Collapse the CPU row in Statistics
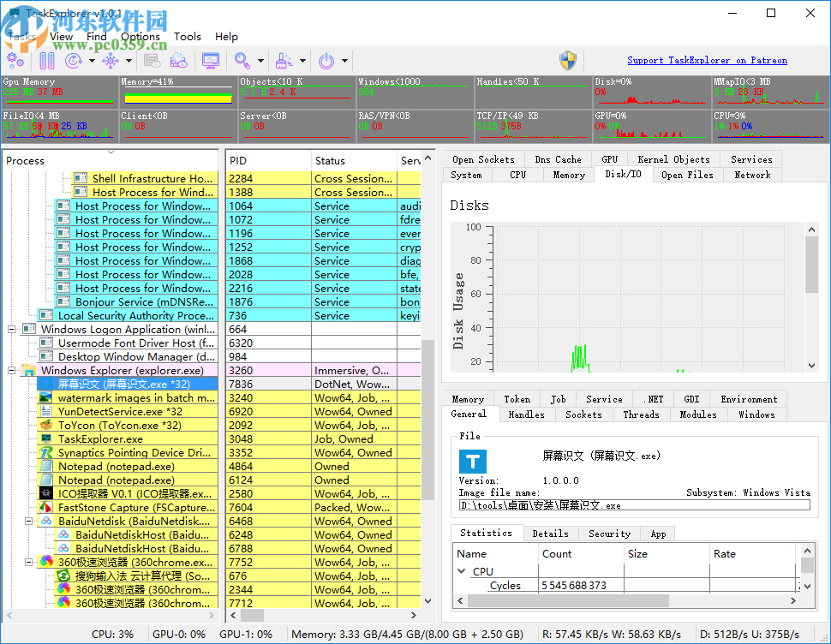The image size is (831, 644). click(463, 571)
